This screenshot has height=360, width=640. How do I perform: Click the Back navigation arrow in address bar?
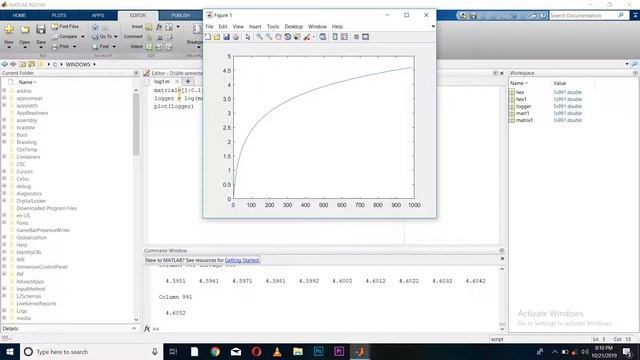coord(4,64)
